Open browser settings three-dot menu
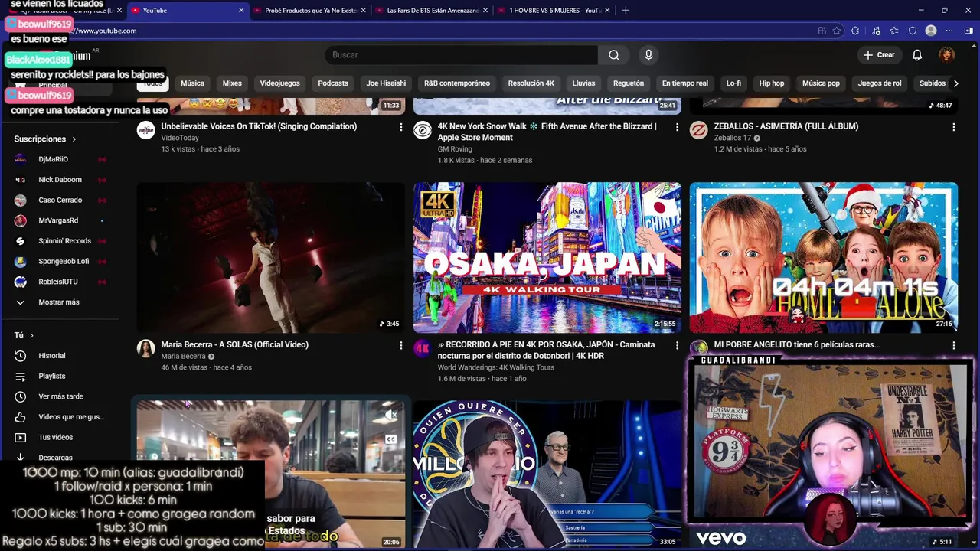The width and height of the screenshot is (980, 551). 949,31
